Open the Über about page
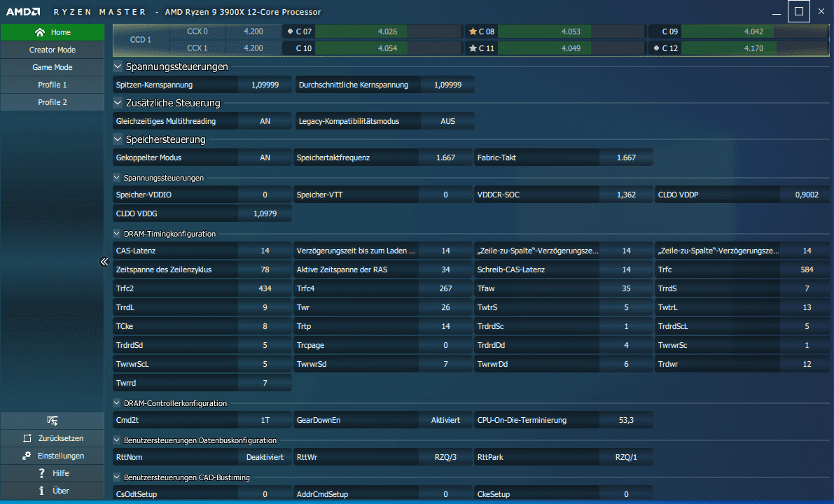The height and width of the screenshot is (504, 834). coord(52,491)
